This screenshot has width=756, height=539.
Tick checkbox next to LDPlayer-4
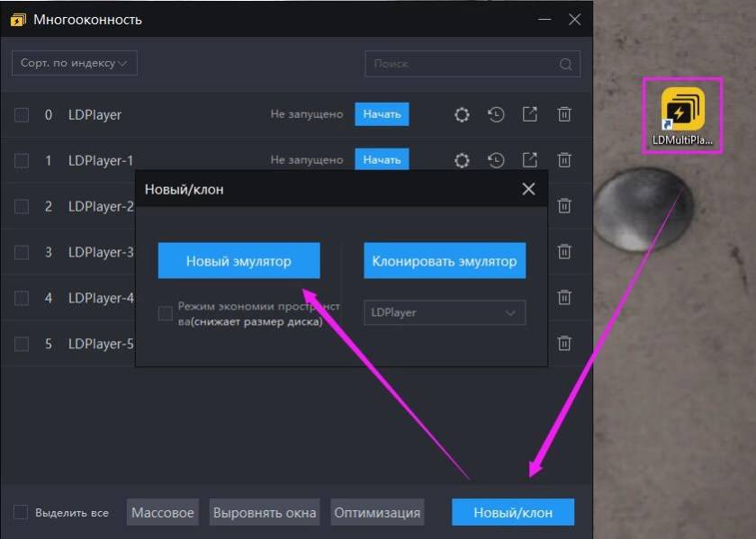click(22, 298)
